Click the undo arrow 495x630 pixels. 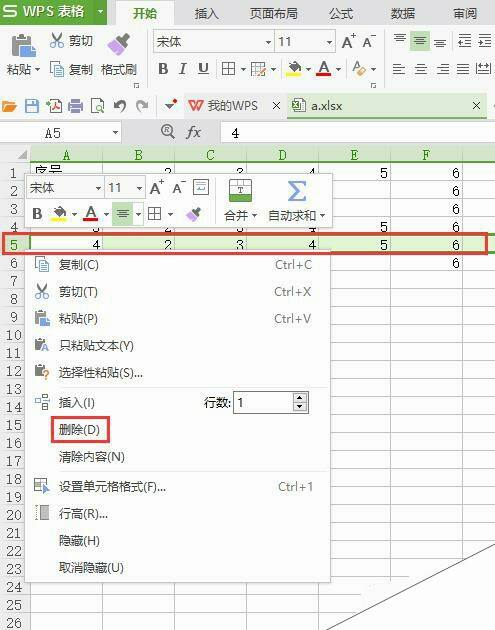[x=119, y=106]
